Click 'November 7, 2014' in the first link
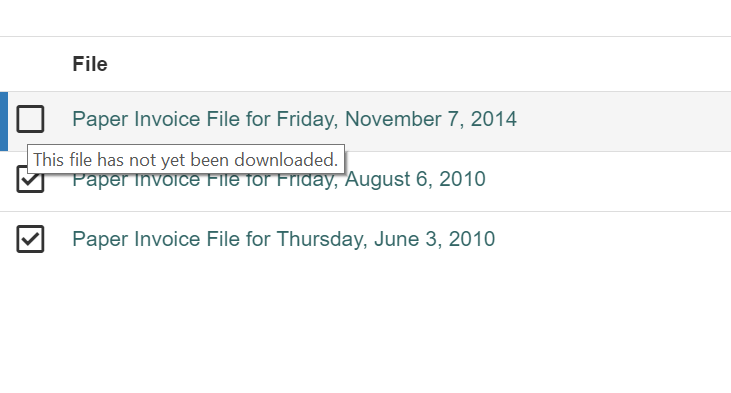 431,119
